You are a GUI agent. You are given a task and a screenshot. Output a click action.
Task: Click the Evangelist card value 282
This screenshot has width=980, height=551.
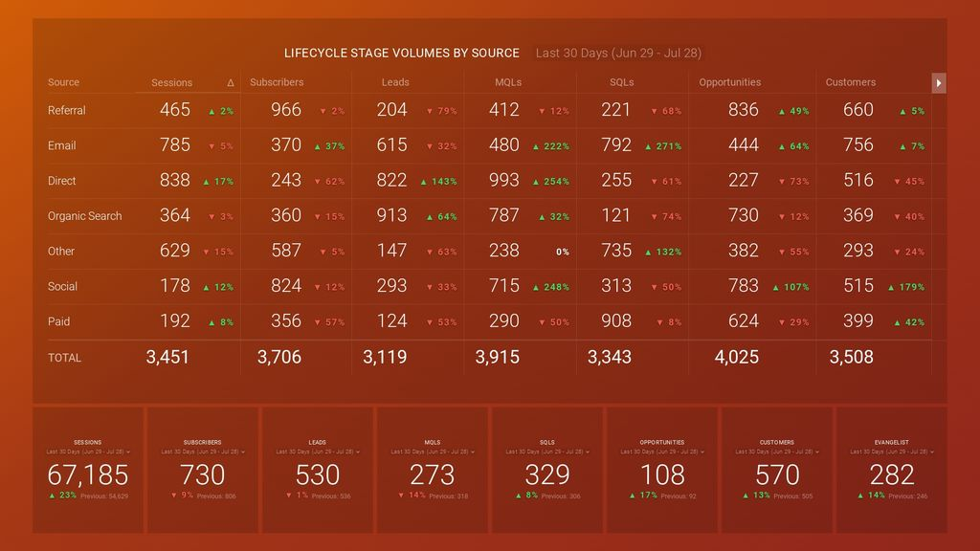point(892,474)
